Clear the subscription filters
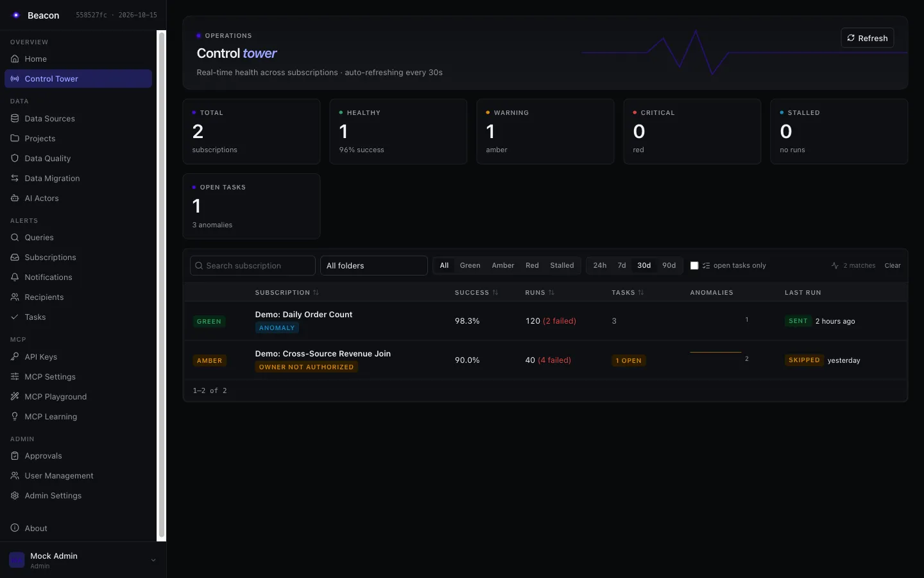The height and width of the screenshot is (578, 924). pyautogui.click(x=893, y=266)
